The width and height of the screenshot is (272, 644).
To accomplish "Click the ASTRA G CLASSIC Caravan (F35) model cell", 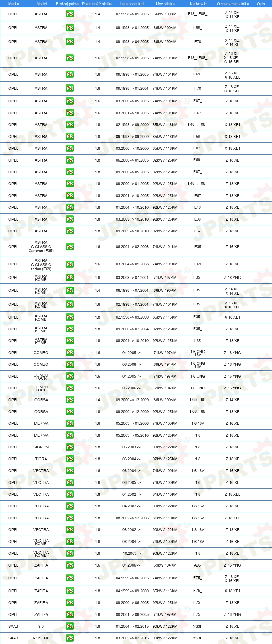I will pos(41,247).
